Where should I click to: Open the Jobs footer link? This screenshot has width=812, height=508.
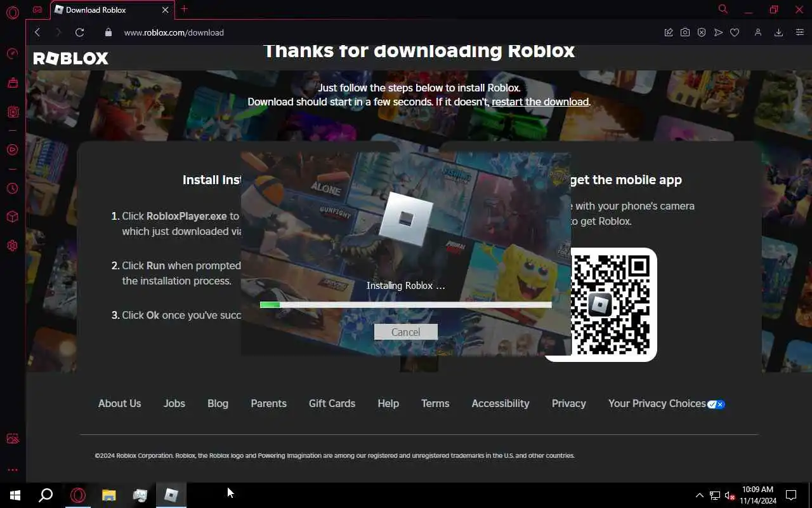click(174, 403)
